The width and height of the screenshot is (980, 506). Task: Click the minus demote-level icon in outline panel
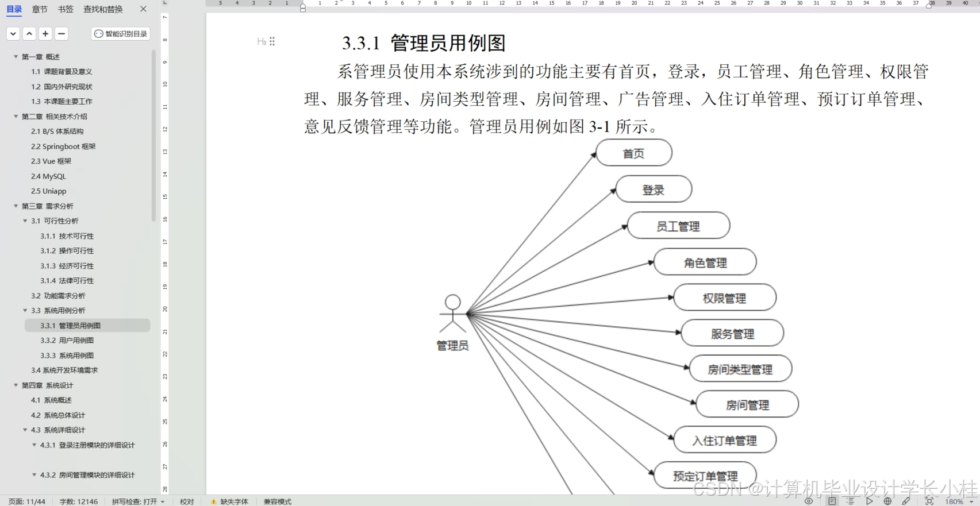(x=62, y=34)
